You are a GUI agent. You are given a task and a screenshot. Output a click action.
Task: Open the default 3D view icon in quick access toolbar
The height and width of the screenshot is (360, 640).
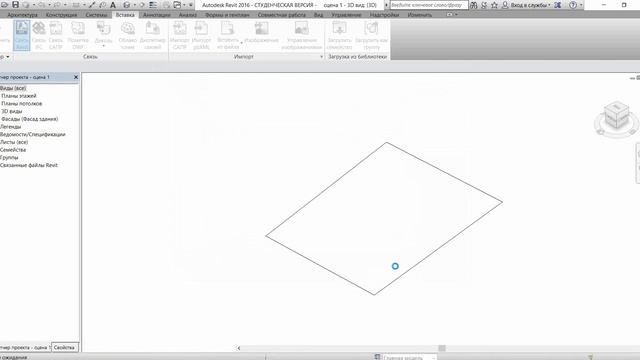pyautogui.click(x=127, y=5)
